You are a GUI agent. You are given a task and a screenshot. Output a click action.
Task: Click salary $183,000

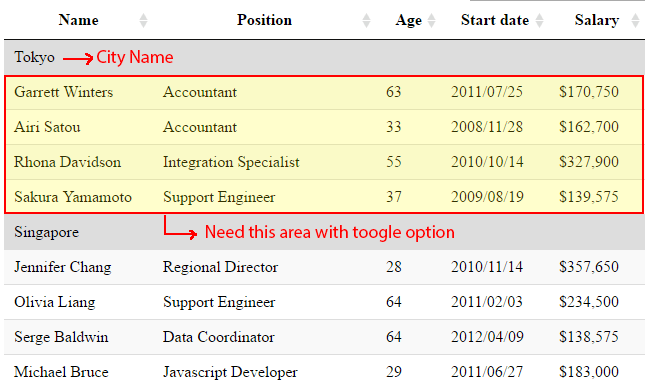coord(589,372)
